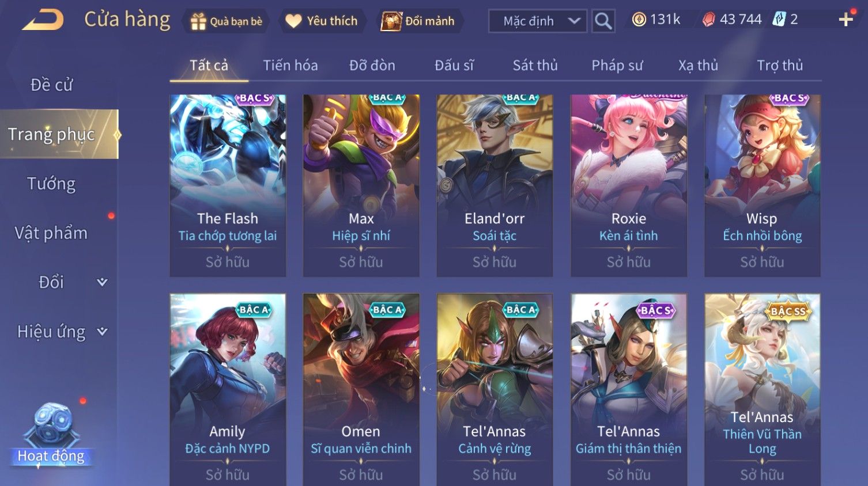Select Tel'Annas Thiên Vũ Thần Long skin
Viewport: 868px width, 486px height.
click(x=762, y=390)
